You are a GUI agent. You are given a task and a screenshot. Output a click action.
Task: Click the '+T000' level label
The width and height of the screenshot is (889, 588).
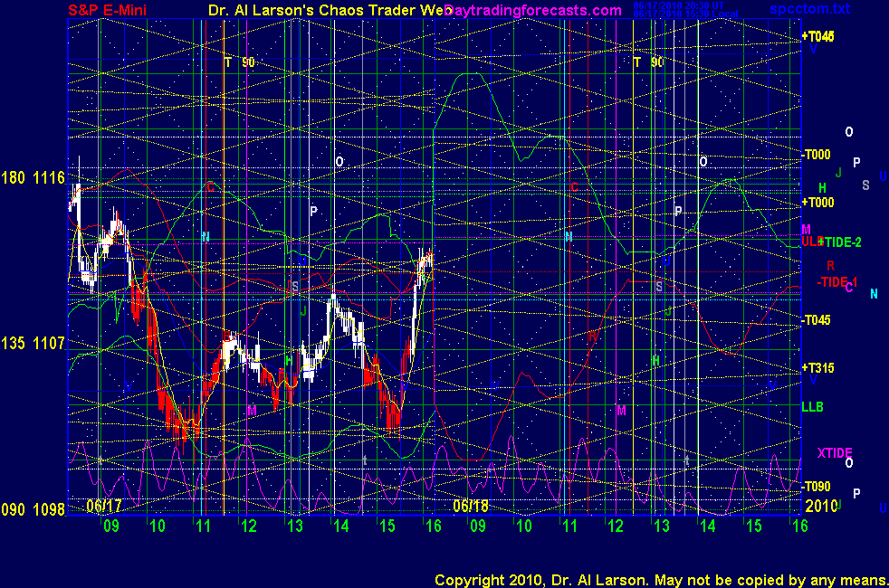817,203
